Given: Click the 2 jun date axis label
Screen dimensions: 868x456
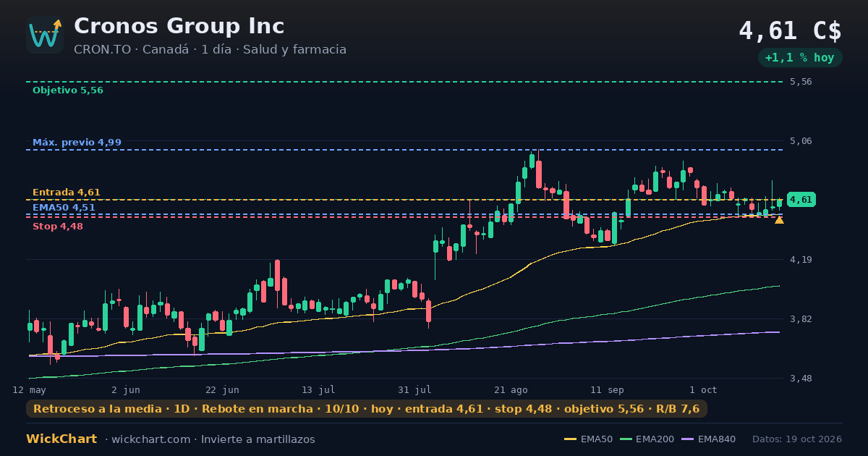Looking at the screenshot, I should click(x=126, y=389).
